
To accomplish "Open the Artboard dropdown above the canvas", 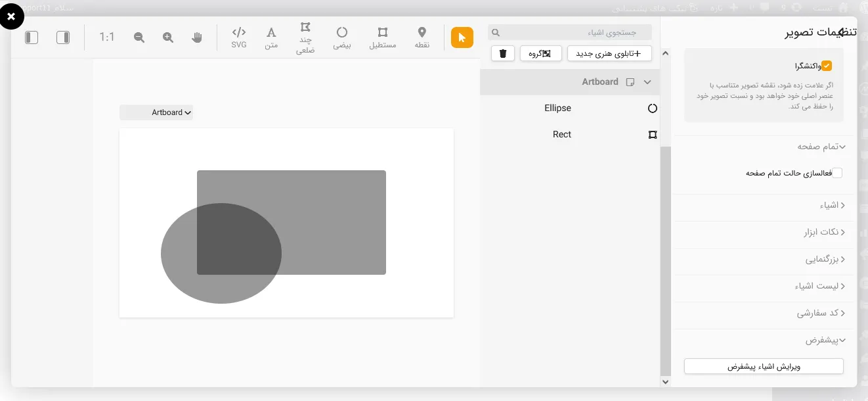I will click(156, 112).
